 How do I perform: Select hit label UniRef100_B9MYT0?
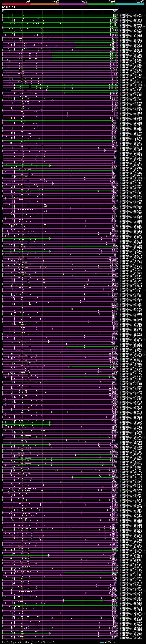point(131,98)
